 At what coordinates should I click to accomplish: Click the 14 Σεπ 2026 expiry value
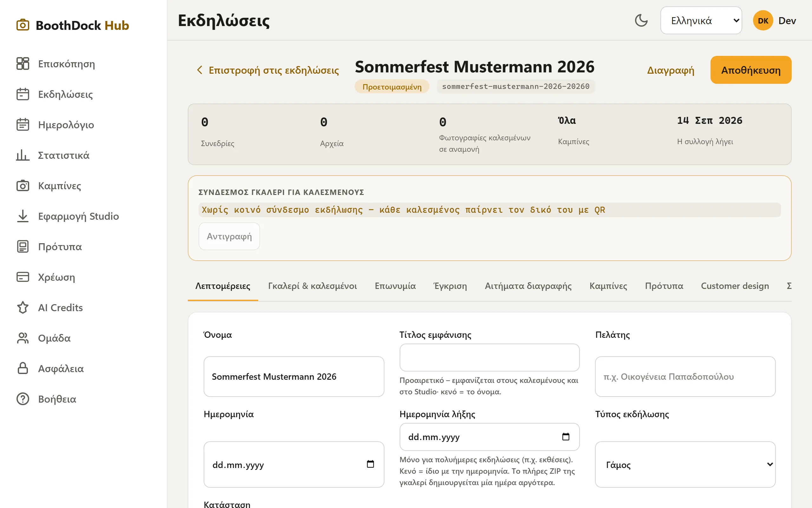pos(710,120)
